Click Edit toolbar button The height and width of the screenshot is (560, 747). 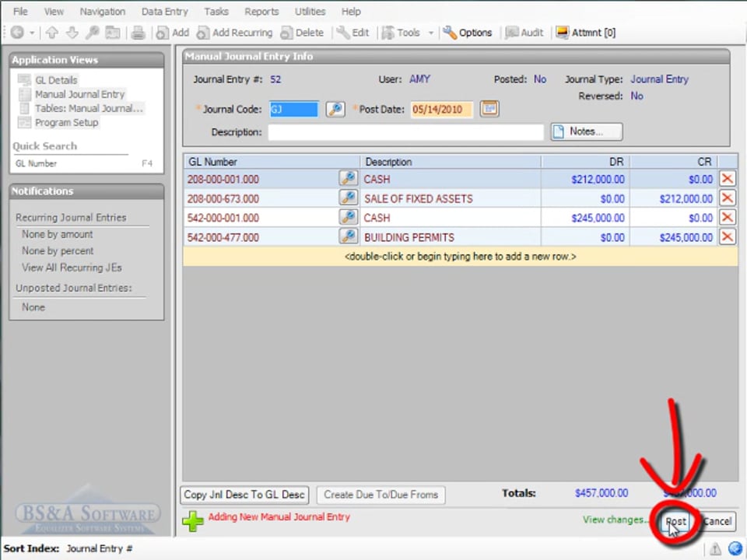pos(352,33)
